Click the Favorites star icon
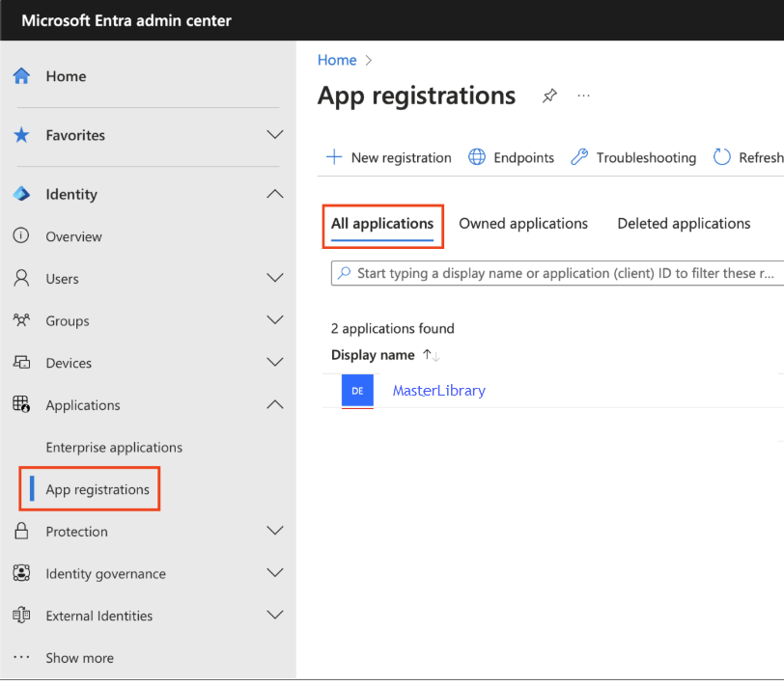The image size is (784, 686). pos(21,135)
